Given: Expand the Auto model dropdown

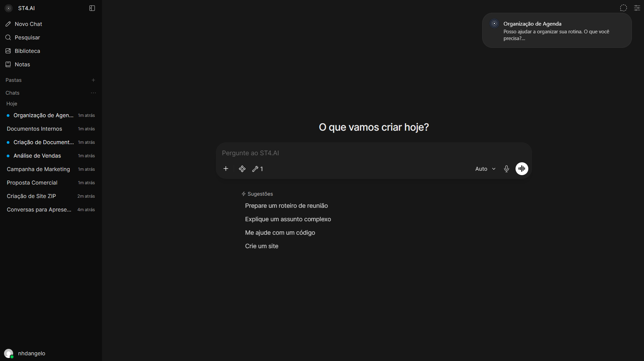Looking at the screenshot, I should [x=485, y=169].
